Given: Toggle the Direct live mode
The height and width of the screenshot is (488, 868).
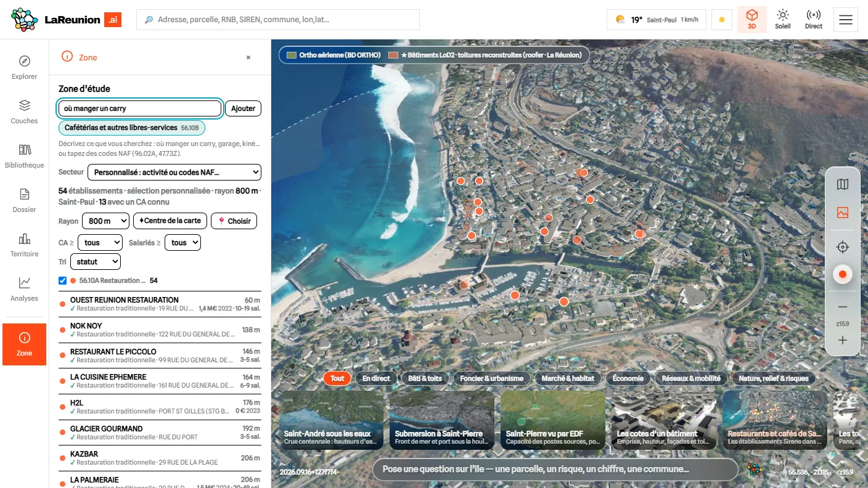Looking at the screenshot, I should click(814, 20).
